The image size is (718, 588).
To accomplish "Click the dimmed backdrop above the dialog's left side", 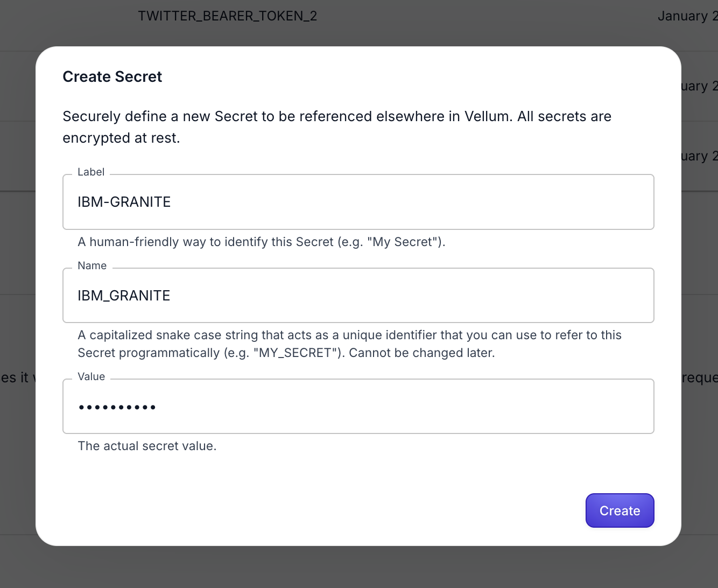I will click(65, 24).
